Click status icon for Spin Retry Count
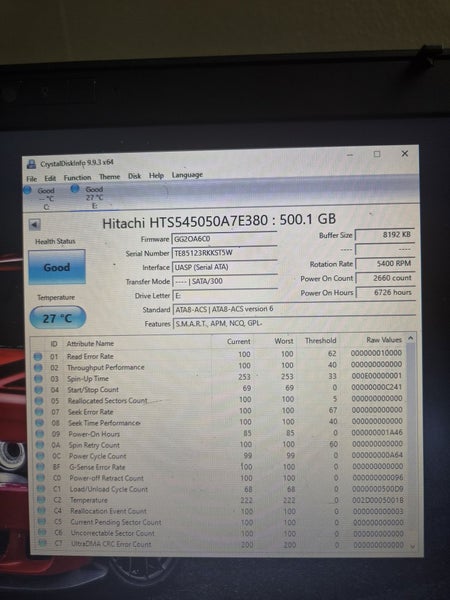450x600 pixels. [40, 445]
